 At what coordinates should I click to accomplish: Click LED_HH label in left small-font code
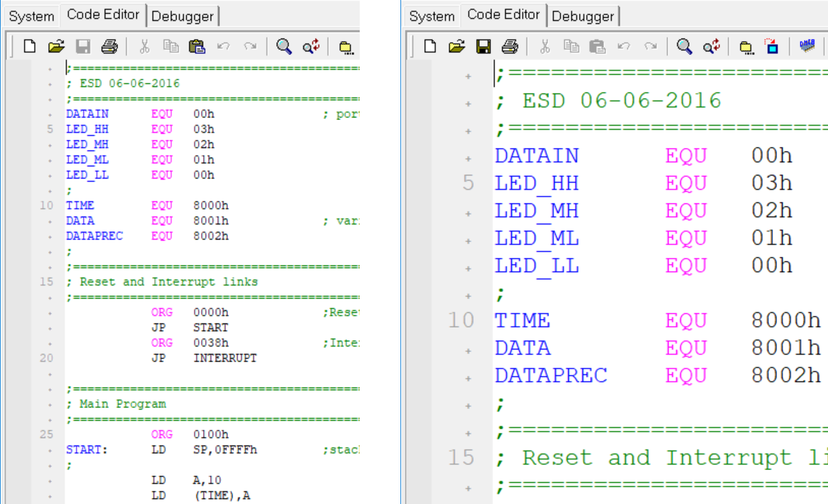point(87,130)
